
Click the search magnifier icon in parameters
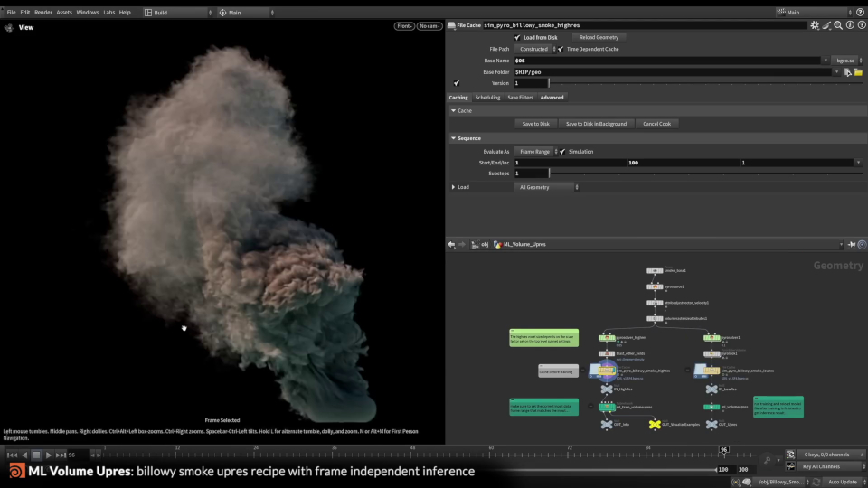(x=838, y=25)
